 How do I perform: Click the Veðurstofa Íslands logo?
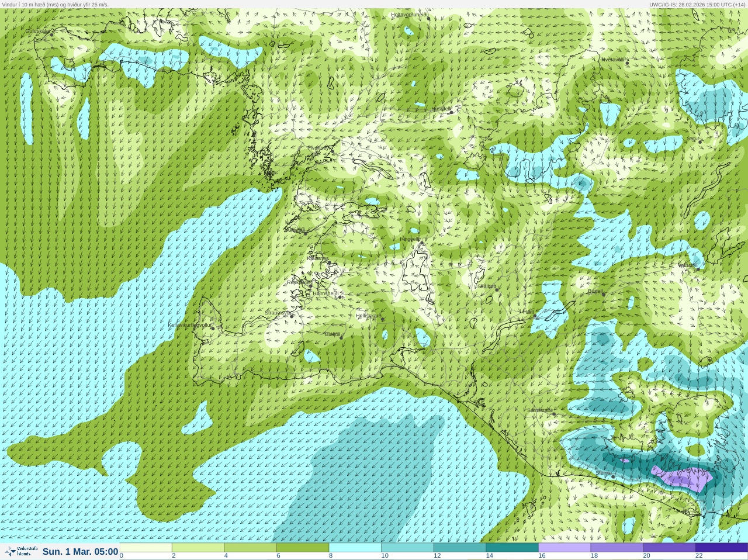tap(20, 551)
